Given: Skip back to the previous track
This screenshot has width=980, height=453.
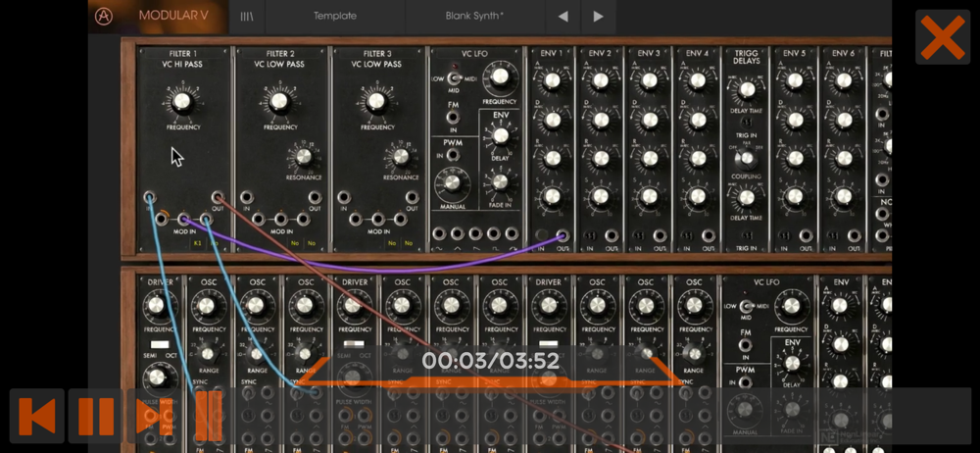Looking at the screenshot, I should [37, 416].
